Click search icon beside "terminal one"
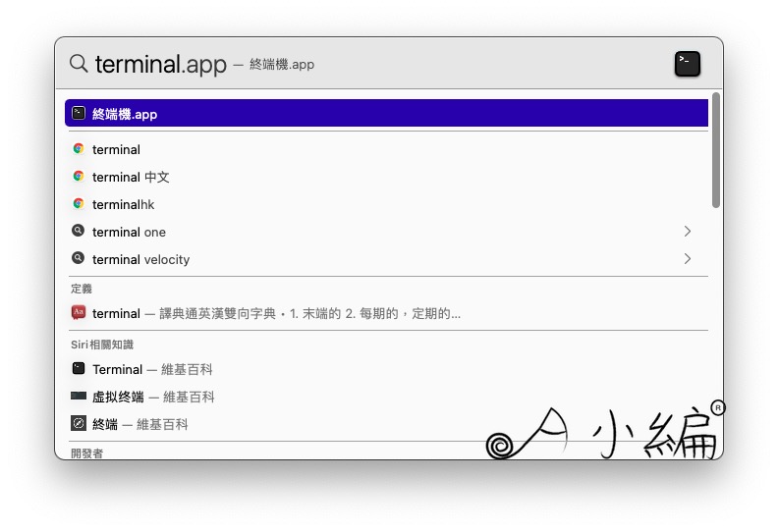 (x=78, y=231)
